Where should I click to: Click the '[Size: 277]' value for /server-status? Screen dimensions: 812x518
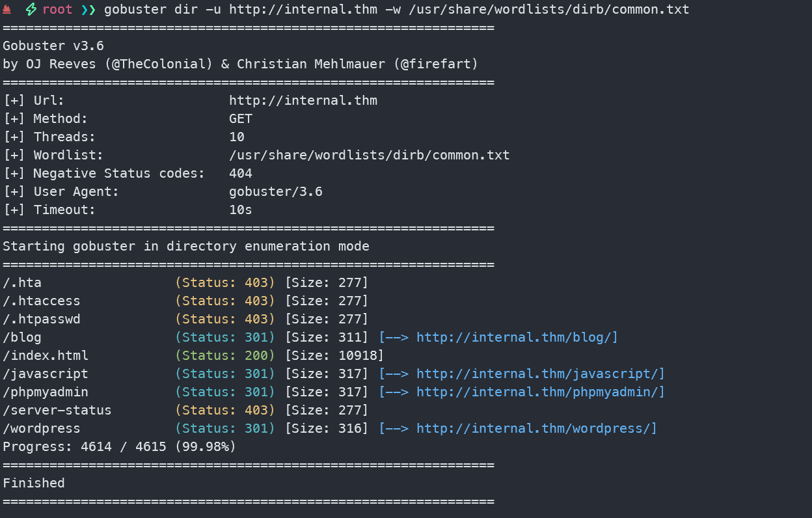327,411
